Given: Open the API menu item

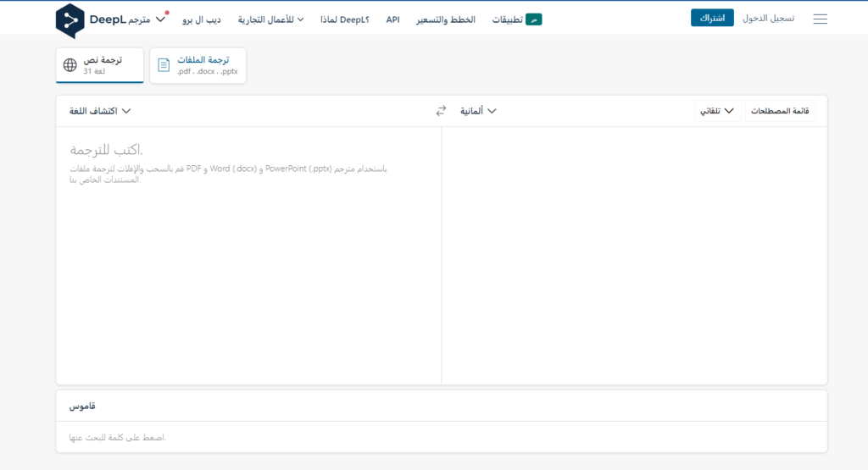Looking at the screenshot, I should coord(392,19).
